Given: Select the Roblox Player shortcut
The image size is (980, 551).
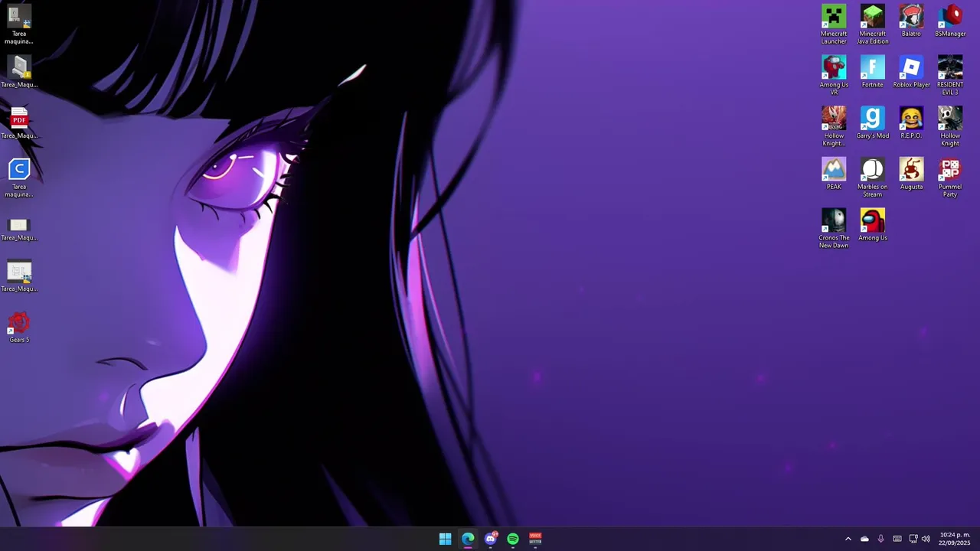Looking at the screenshot, I should tap(911, 72).
